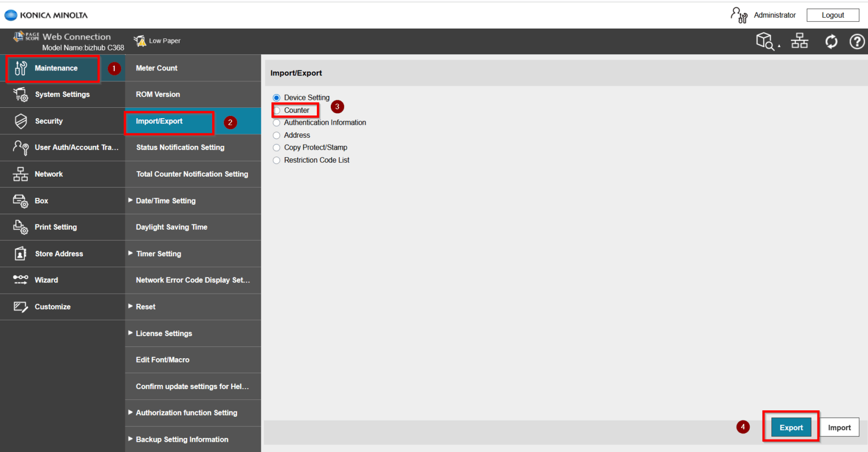This screenshot has width=868, height=452.
Task: Click the network sitemap icon in header
Action: (799, 41)
